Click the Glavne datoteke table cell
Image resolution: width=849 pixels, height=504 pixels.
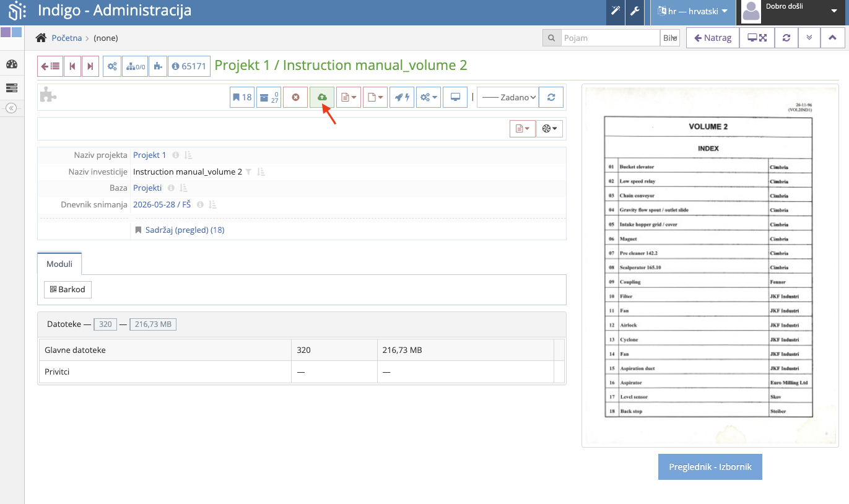(x=165, y=350)
